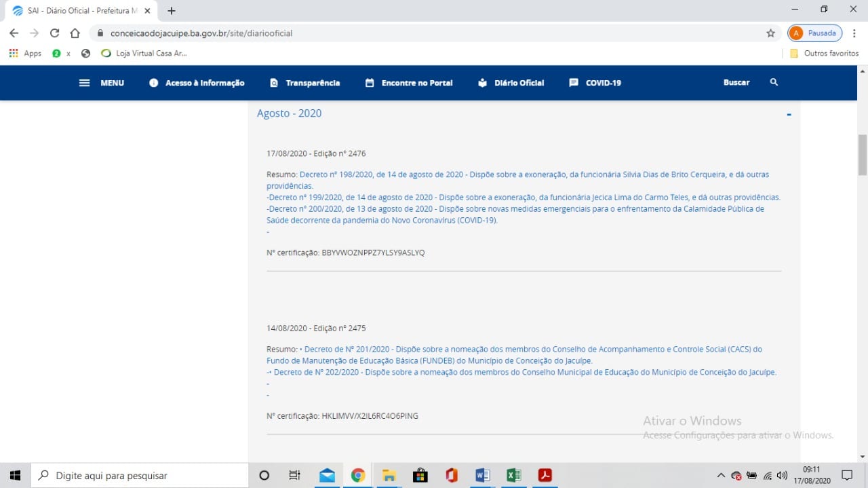The height and width of the screenshot is (488, 868).
Task: Click the Transparência document icon
Action: click(274, 83)
